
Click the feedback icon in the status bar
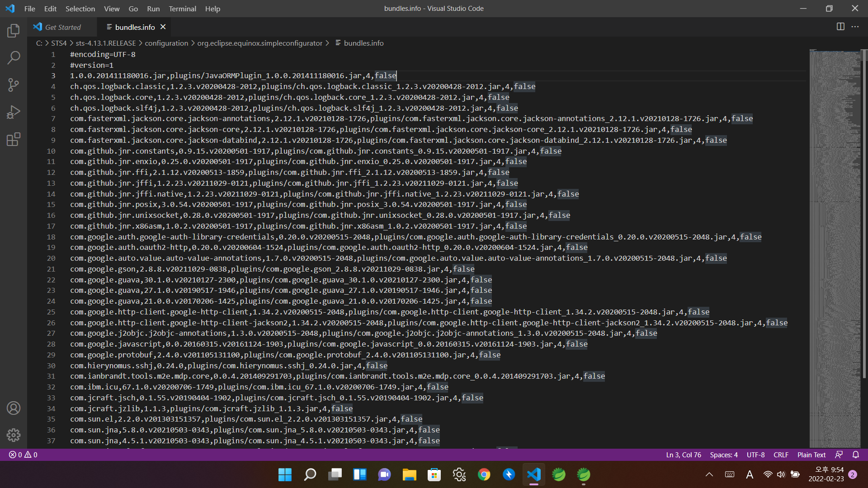839,455
